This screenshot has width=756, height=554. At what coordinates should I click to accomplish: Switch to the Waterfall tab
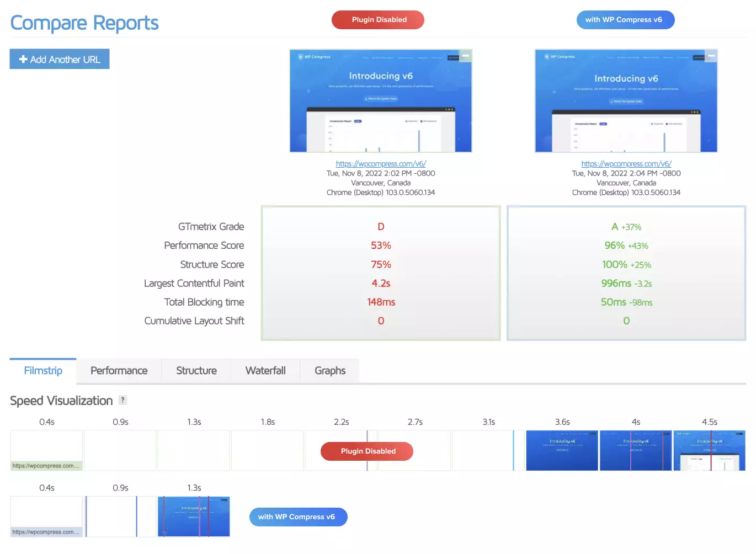tap(265, 371)
